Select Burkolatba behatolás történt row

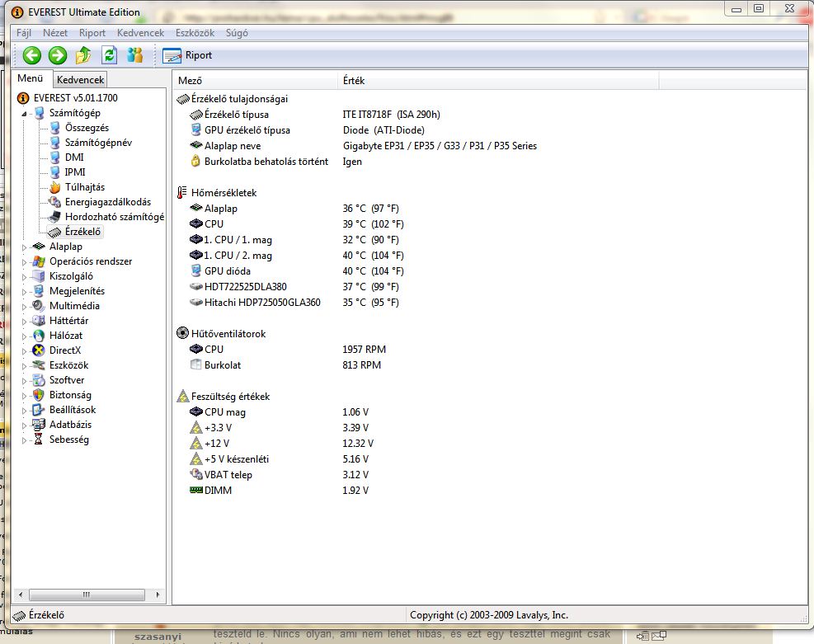pyautogui.click(x=276, y=162)
